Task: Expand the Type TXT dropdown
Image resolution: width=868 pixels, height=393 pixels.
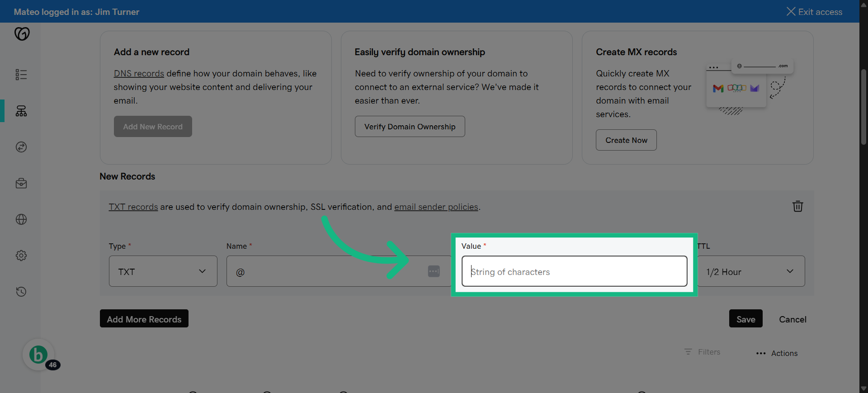Action: pos(163,271)
